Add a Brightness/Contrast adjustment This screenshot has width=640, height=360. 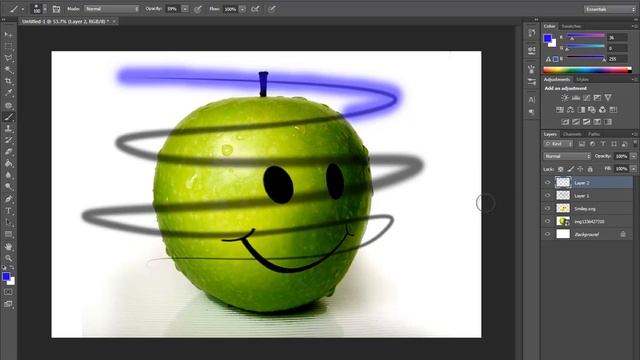point(565,98)
